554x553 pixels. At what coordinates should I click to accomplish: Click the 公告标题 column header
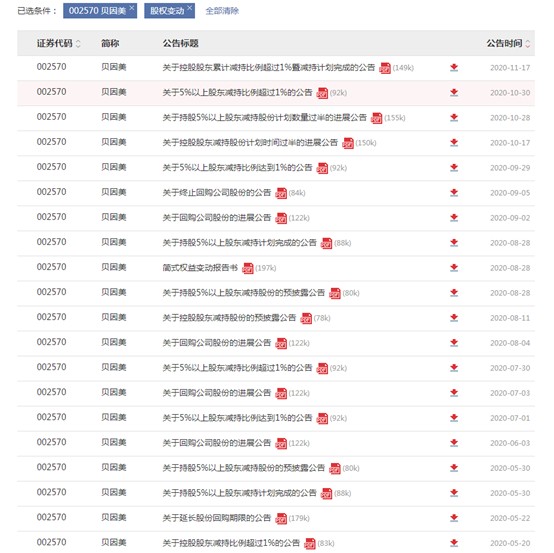point(181,43)
